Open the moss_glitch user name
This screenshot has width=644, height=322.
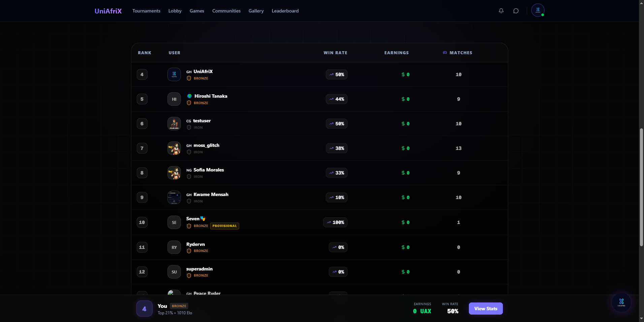click(206, 145)
